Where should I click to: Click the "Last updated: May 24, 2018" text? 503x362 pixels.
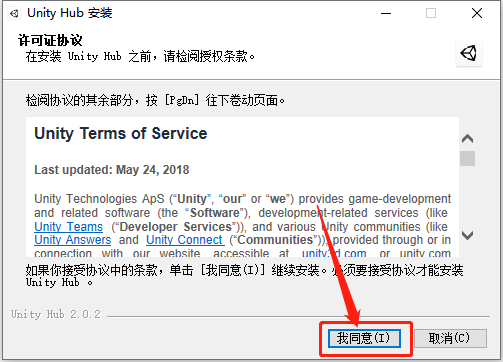click(x=112, y=170)
